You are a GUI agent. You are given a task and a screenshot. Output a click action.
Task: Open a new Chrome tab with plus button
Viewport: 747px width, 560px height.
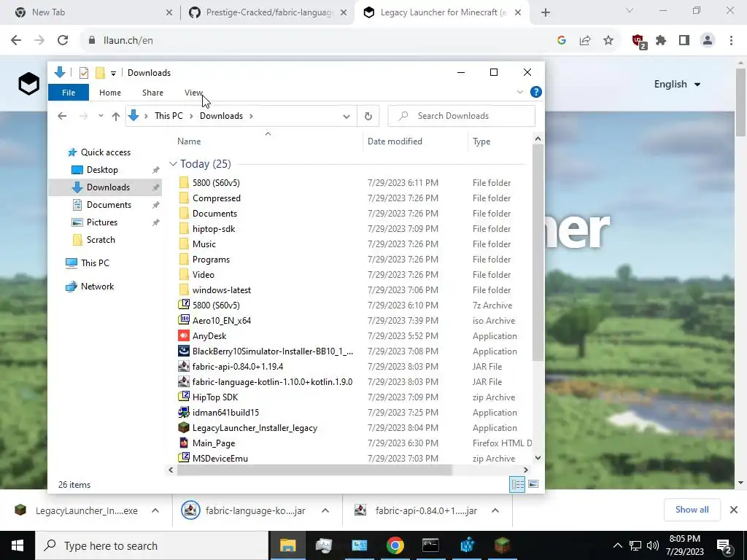546,13
